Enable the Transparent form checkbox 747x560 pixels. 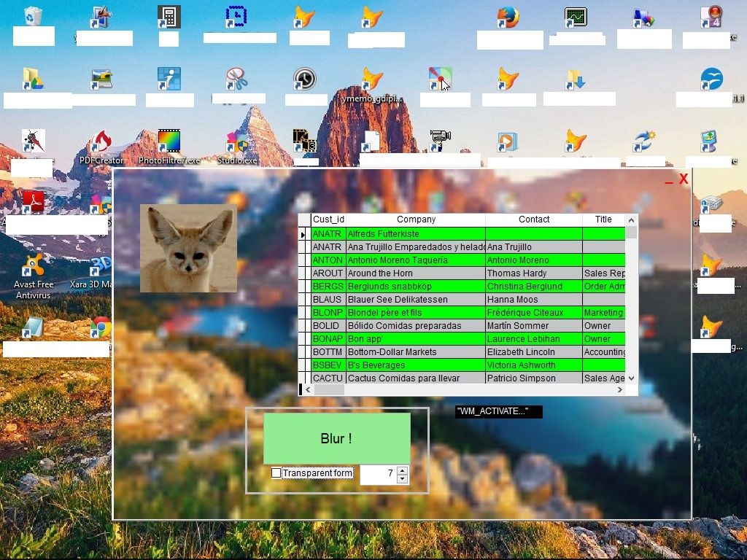tap(276, 472)
